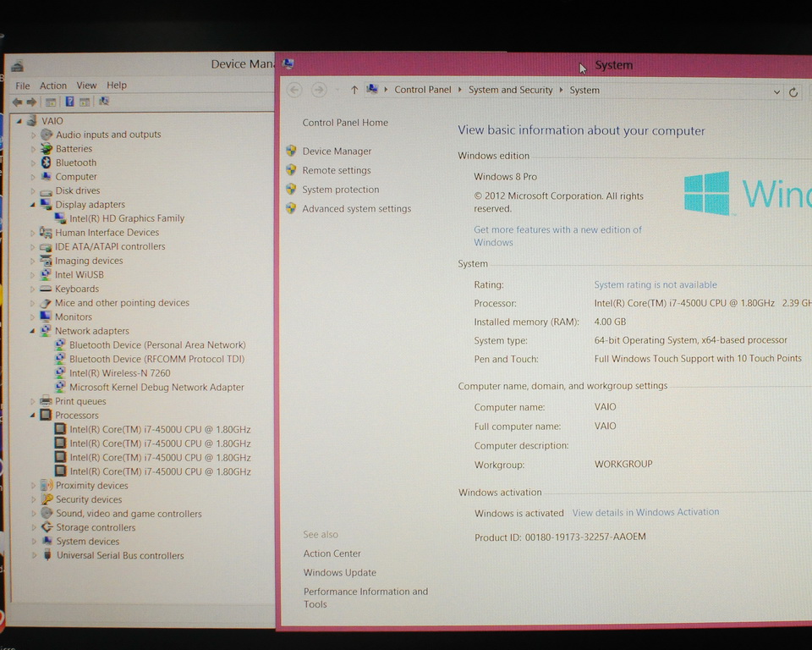Image resolution: width=812 pixels, height=650 pixels.
Task: Select the Bluetooth icon in device tree
Action: pos(46,162)
